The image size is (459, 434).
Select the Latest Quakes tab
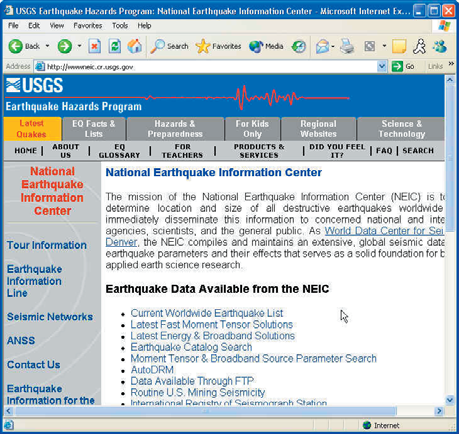click(x=32, y=129)
